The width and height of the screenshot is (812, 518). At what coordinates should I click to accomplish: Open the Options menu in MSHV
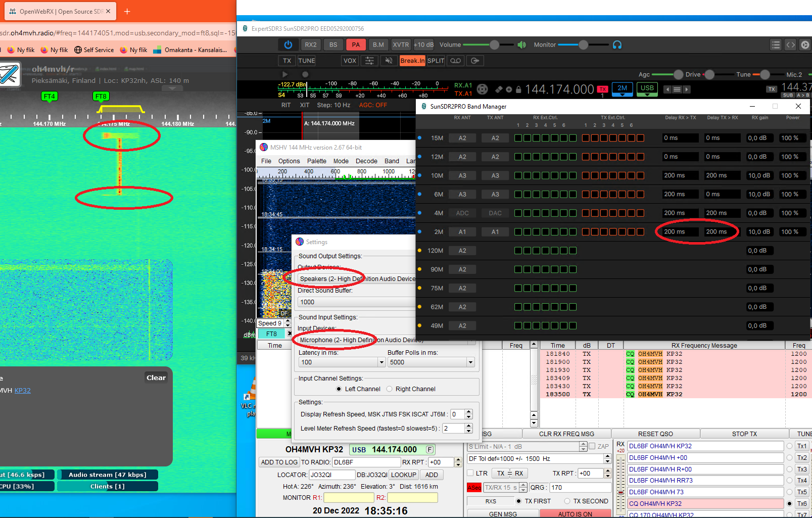(289, 161)
